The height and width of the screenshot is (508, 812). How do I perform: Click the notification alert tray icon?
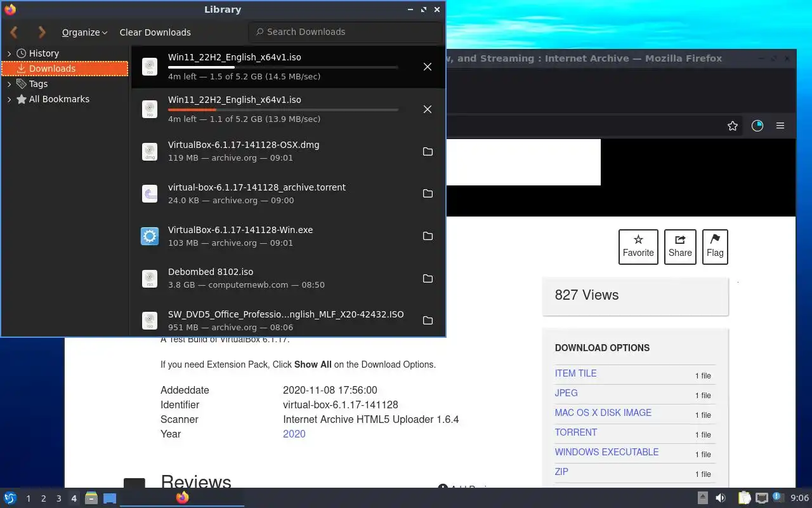[778, 498]
